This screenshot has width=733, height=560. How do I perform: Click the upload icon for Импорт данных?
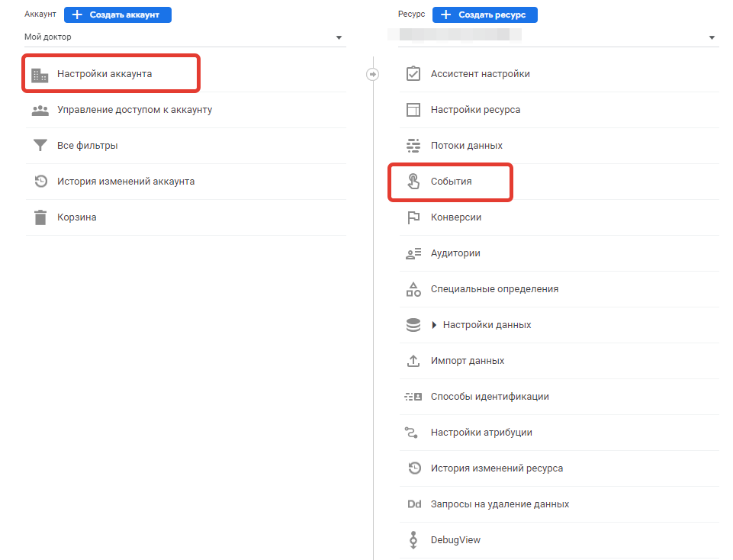tap(413, 361)
